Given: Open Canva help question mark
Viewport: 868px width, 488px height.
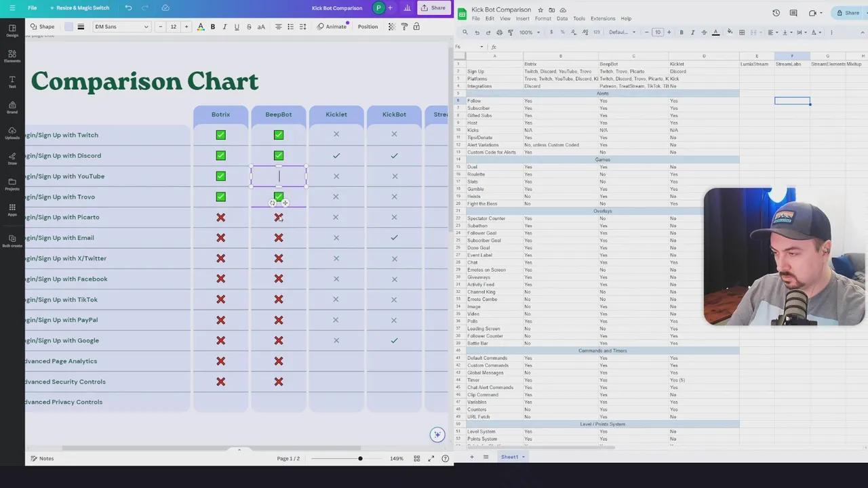Looking at the screenshot, I should coord(446,459).
